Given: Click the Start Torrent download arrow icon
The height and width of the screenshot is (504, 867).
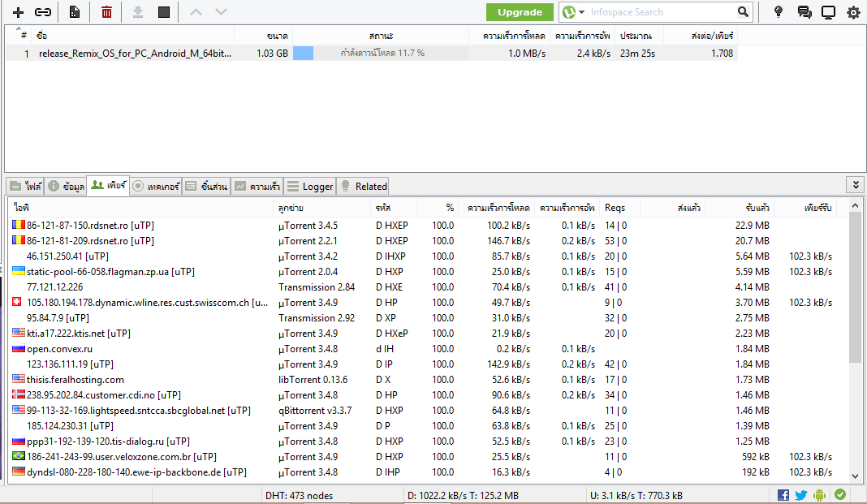Looking at the screenshot, I should point(138,12).
